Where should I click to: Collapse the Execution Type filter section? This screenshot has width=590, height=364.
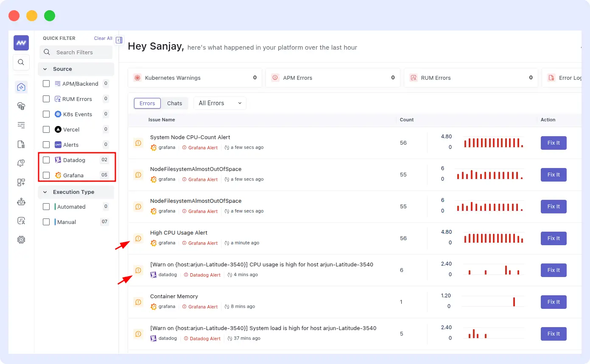coord(76,192)
